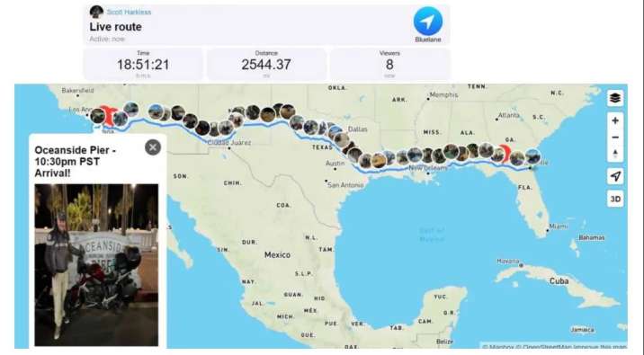
Task: Zoom out with the minus button
Action: 615,138
